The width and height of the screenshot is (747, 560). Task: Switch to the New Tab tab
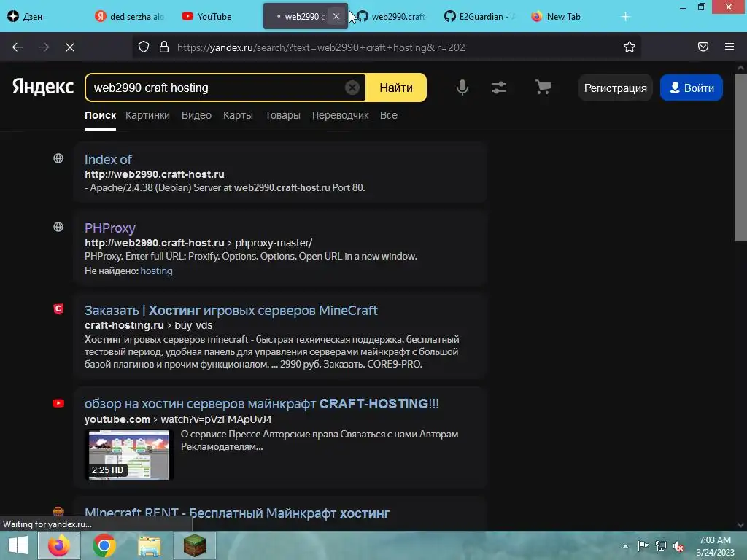click(567, 17)
